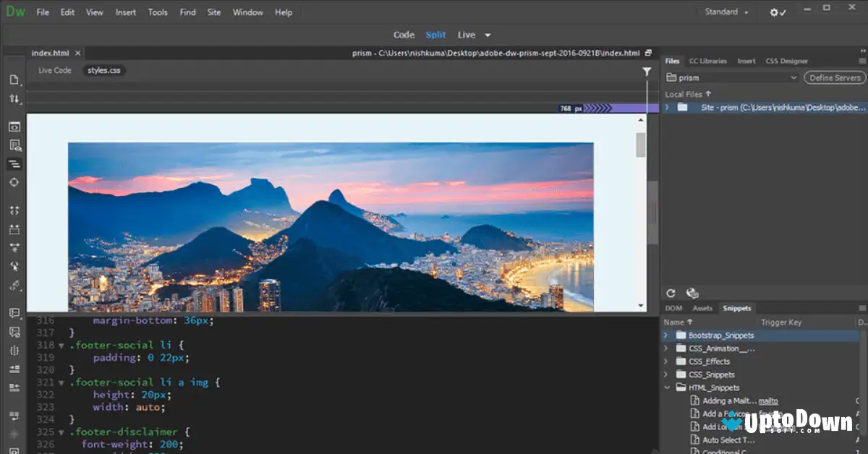Click the highlighted Format Source Code toolbar icon

coord(14,164)
